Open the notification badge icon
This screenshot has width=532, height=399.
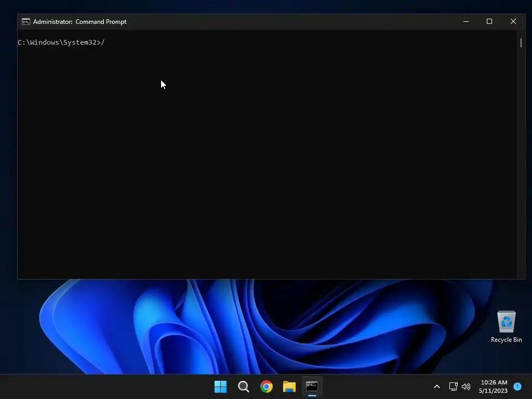point(517,387)
